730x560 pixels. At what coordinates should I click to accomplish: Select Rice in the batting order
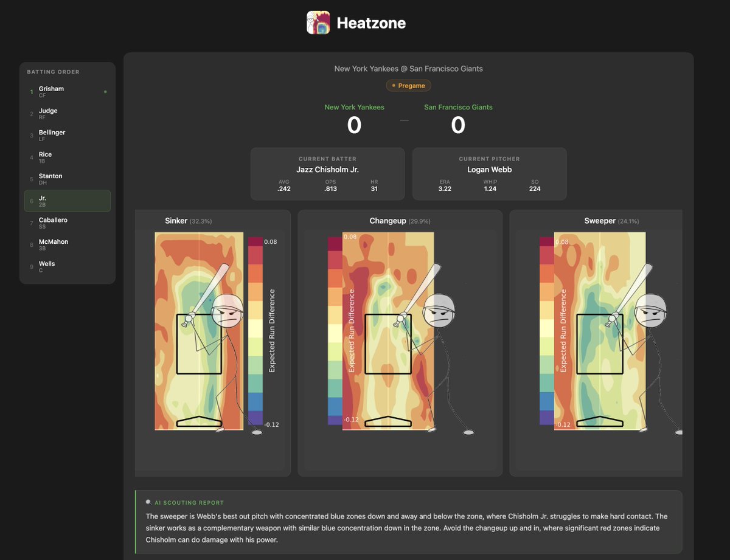coord(67,157)
